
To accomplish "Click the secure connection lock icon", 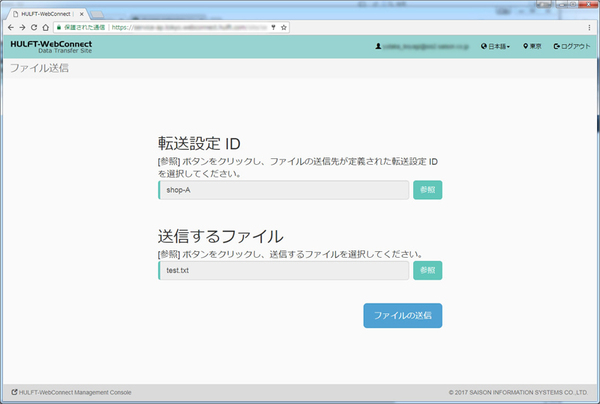I will pyautogui.click(x=59, y=27).
